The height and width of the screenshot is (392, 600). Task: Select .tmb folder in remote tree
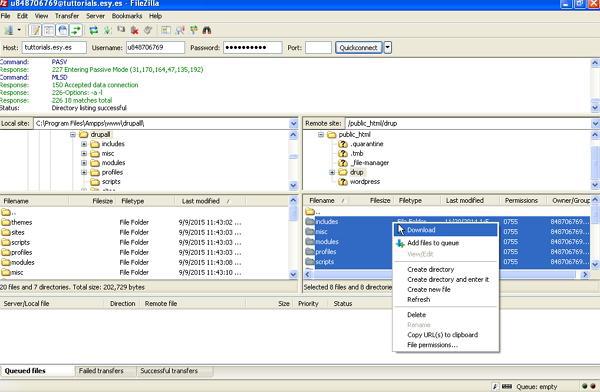click(357, 154)
